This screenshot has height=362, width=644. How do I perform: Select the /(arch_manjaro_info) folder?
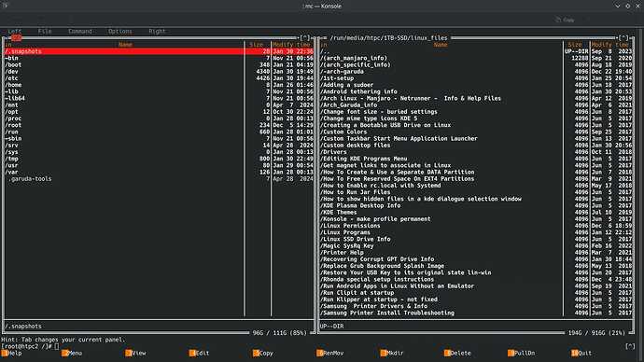(476, 58)
